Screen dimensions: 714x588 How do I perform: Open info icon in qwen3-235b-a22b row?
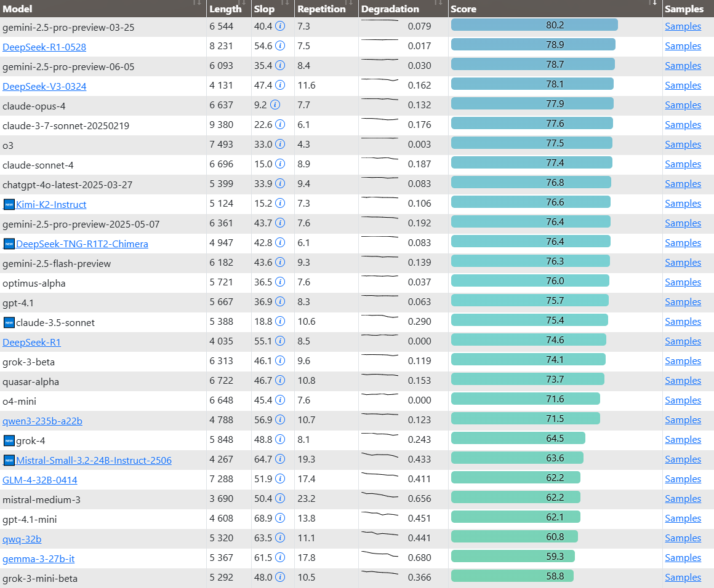tap(280, 419)
